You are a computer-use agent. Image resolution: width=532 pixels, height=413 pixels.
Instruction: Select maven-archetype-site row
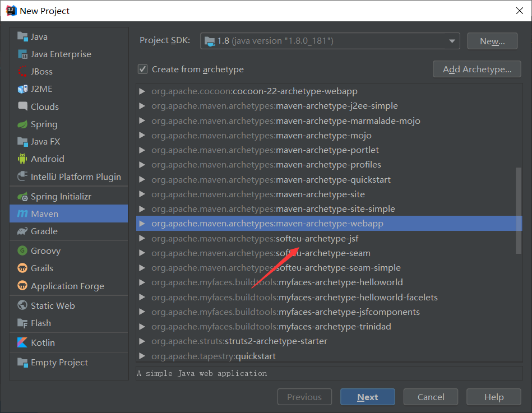pos(329,194)
